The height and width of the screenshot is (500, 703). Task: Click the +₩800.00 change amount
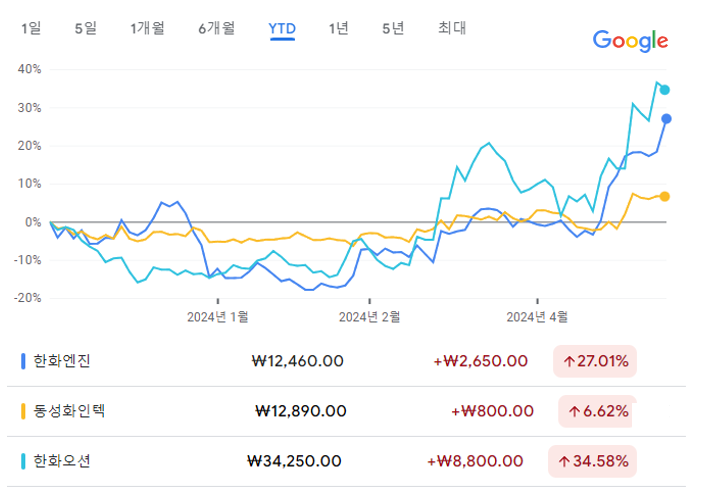point(492,411)
